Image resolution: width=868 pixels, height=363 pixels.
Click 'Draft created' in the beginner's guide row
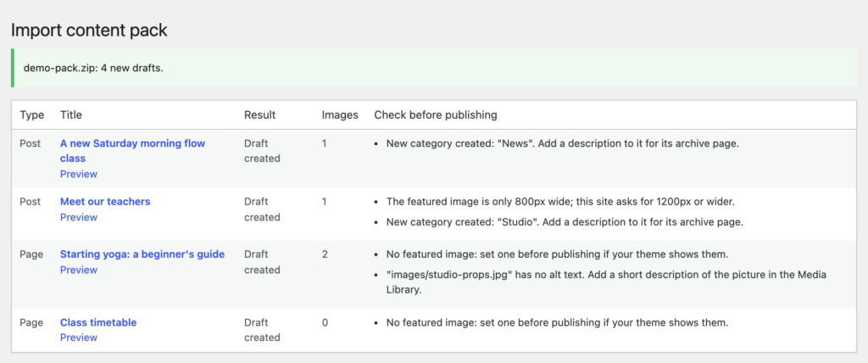pyautogui.click(x=263, y=262)
